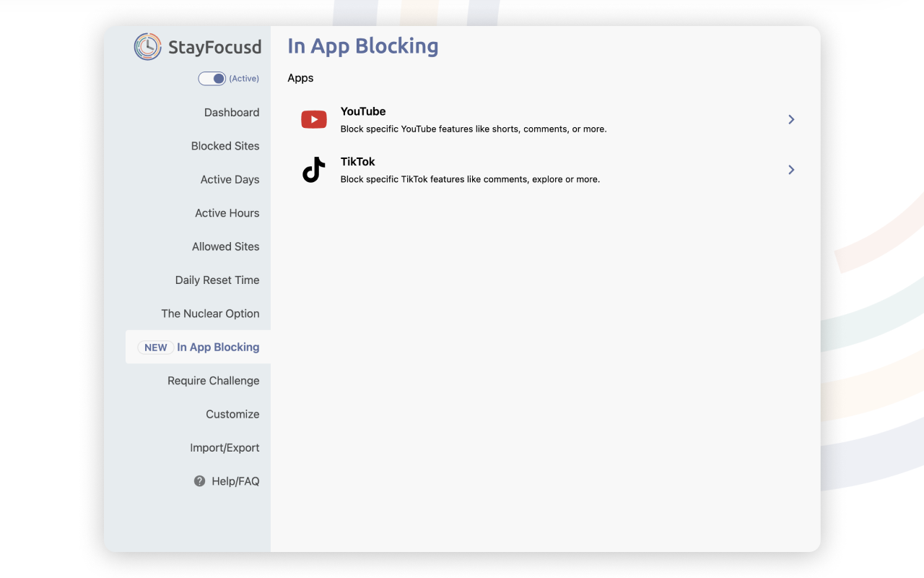This screenshot has width=924, height=578.
Task: Click the YouTube app title
Action: point(363,111)
